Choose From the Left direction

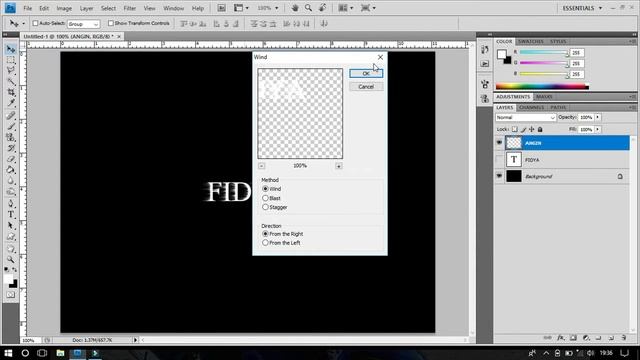[x=265, y=243]
